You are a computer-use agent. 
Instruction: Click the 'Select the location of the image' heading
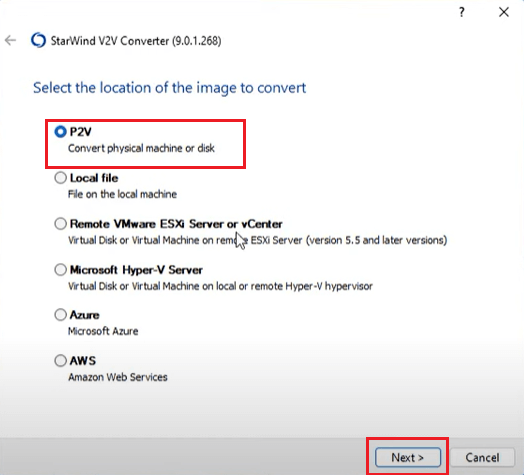tap(169, 88)
